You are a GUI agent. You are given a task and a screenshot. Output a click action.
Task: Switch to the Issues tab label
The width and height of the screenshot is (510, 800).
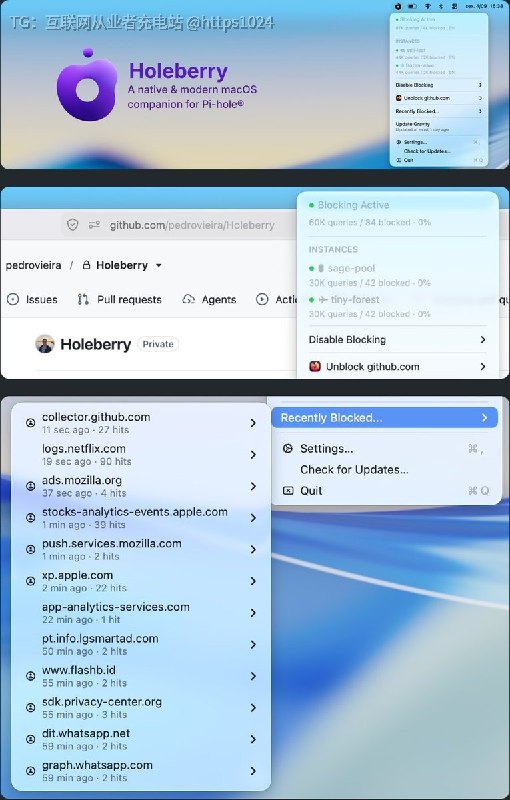(42, 299)
